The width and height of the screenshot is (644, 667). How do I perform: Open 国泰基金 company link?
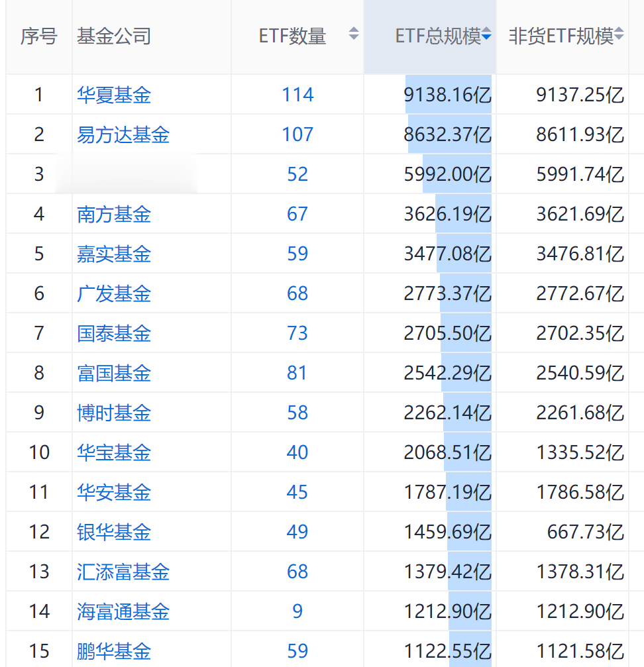point(113,334)
